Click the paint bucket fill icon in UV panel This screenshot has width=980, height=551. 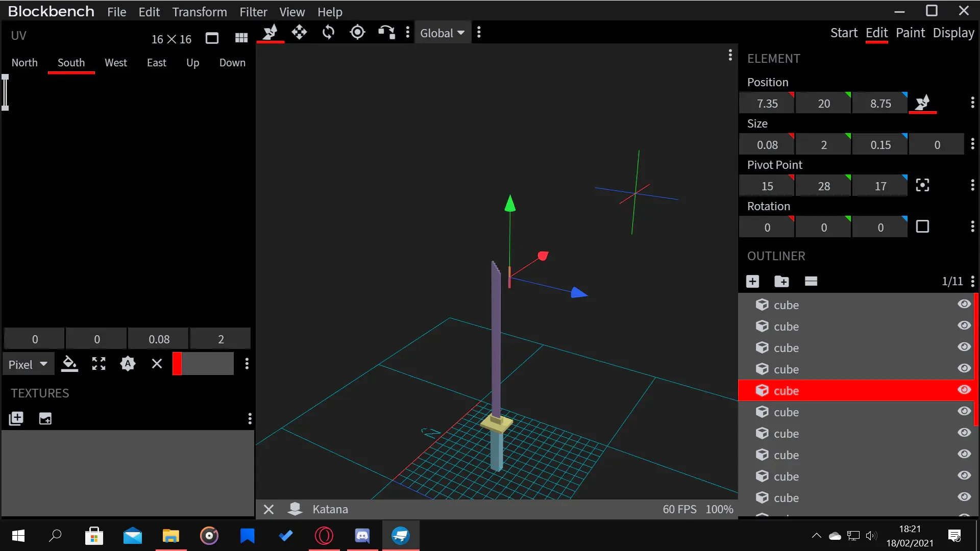click(x=69, y=364)
